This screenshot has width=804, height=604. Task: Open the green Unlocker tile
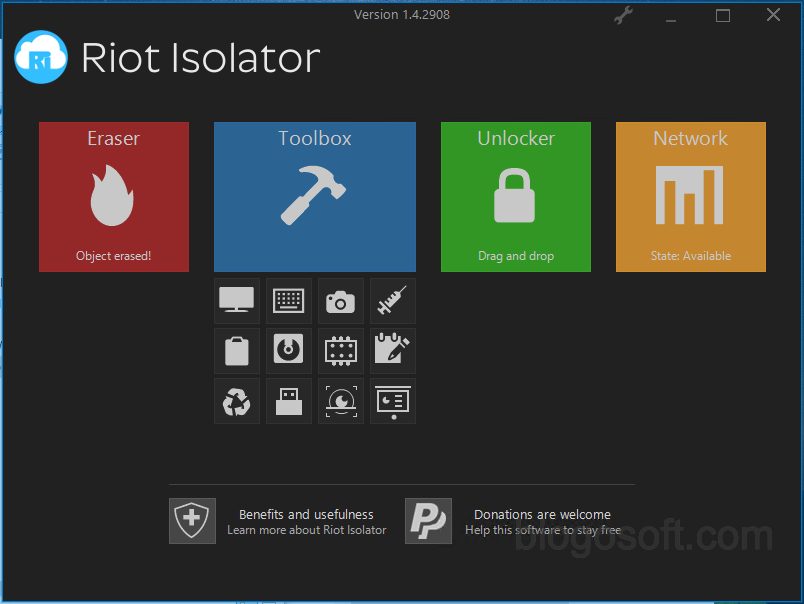[516, 197]
